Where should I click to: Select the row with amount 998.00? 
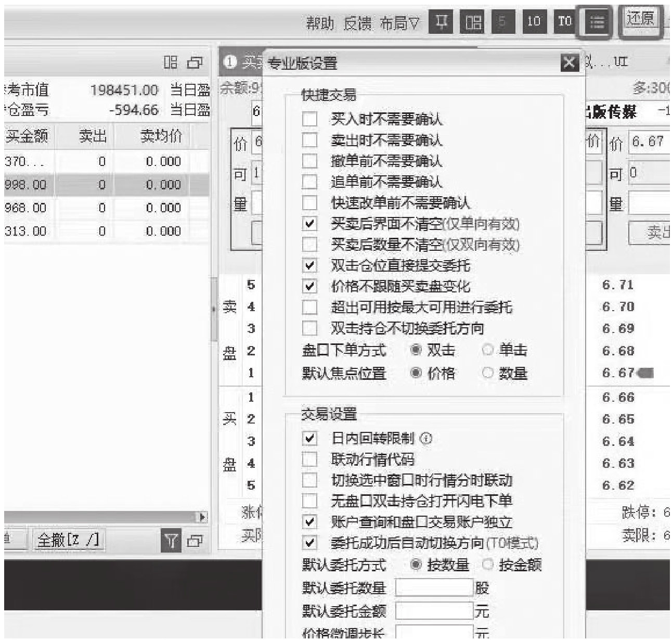107,185
